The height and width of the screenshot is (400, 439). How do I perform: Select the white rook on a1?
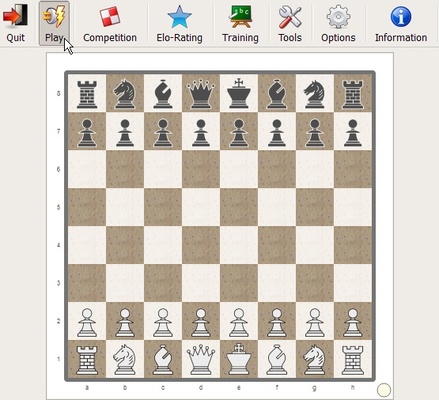[x=87, y=359]
